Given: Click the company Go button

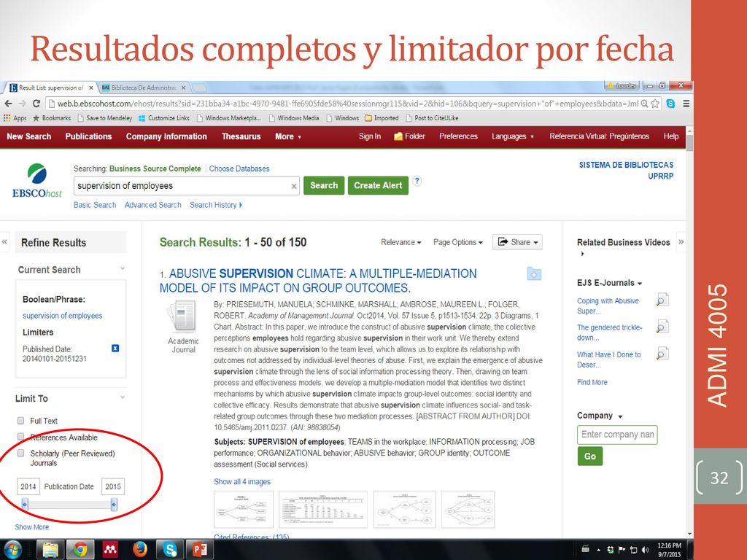Looking at the screenshot, I should coord(589,456).
